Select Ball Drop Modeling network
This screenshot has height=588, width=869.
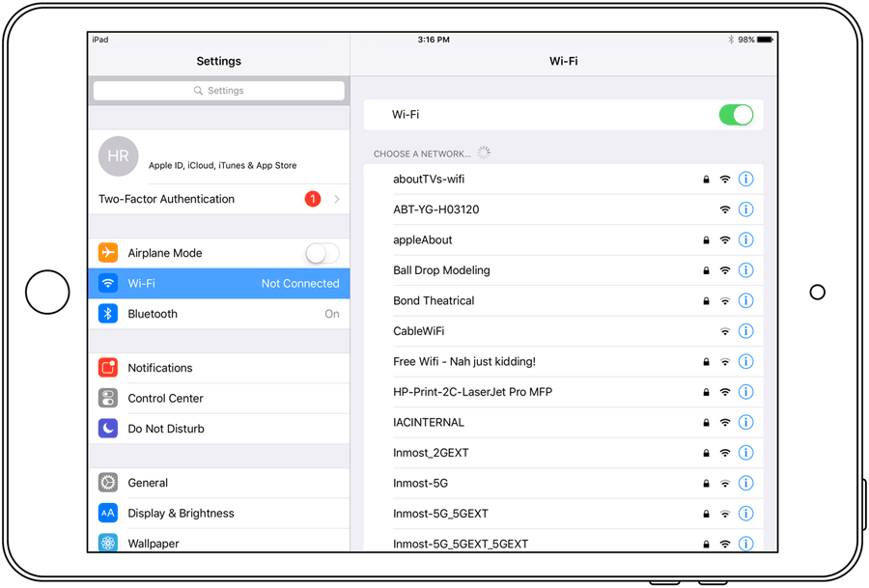coord(563,270)
